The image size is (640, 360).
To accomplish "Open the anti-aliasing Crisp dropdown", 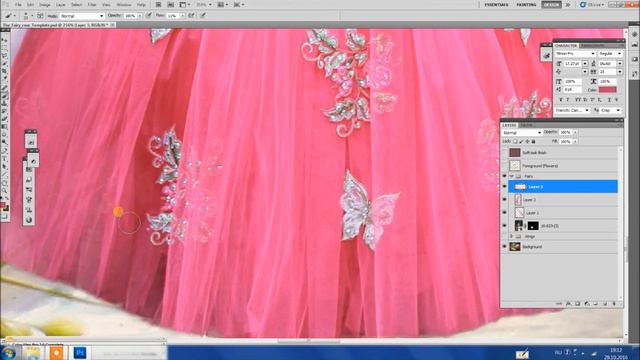I will click(x=611, y=110).
